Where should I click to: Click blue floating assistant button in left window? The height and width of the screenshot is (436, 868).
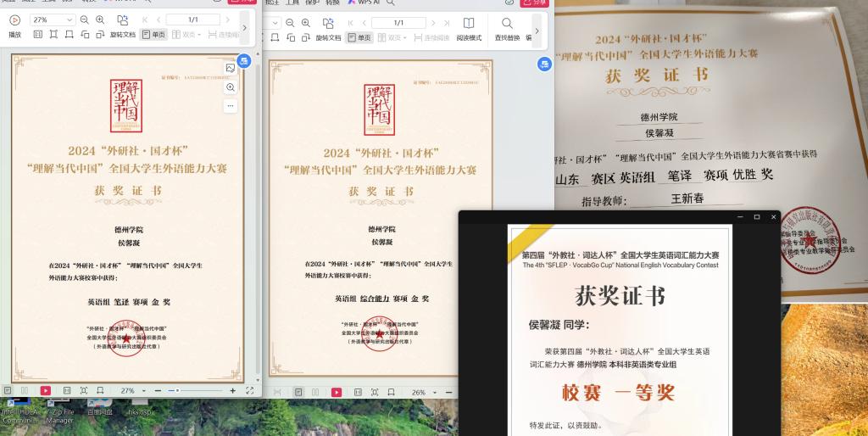(243, 61)
